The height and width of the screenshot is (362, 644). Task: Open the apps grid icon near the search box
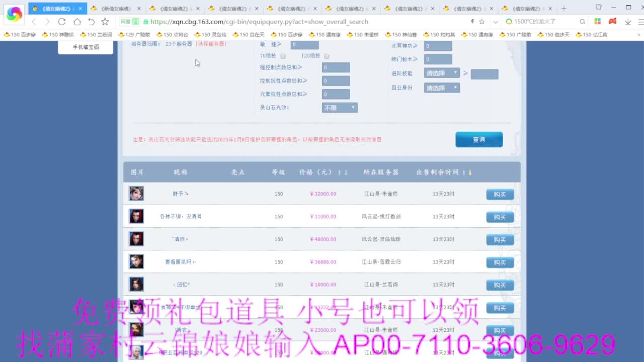tap(598, 22)
